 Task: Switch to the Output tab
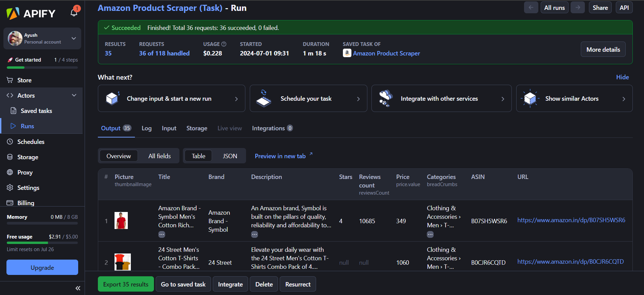(x=116, y=128)
